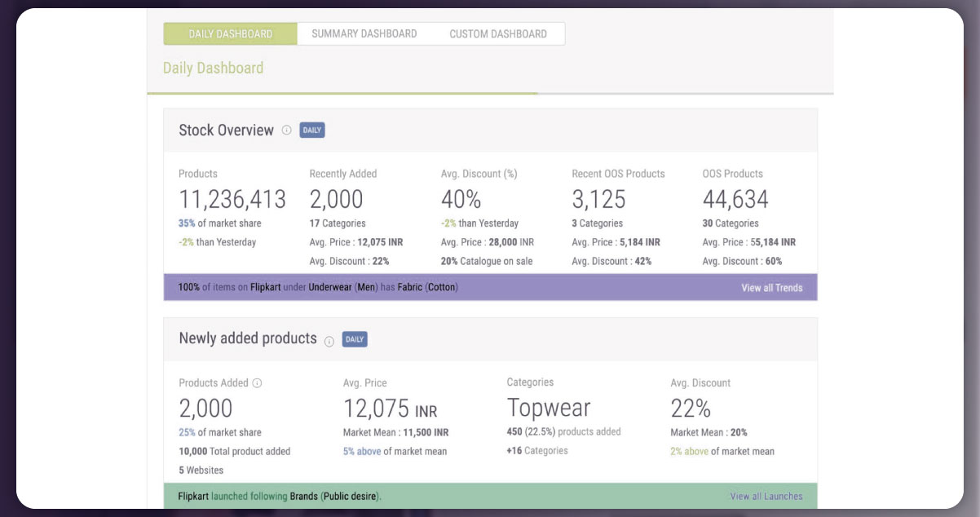Click the Flipkart Underwear (Men) Fabric trend text
This screenshot has width=980, height=517.
[319, 288]
